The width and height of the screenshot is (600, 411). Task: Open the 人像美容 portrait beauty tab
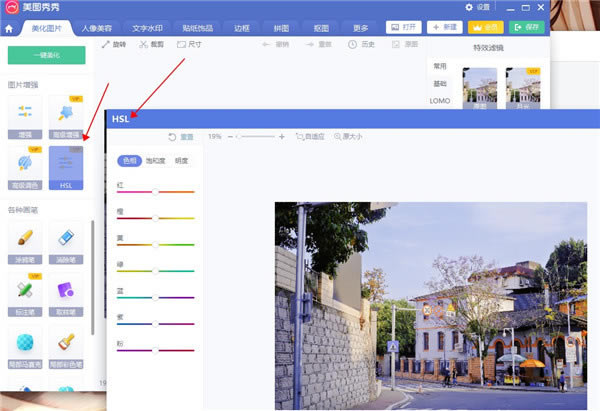(x=97, y=28)
